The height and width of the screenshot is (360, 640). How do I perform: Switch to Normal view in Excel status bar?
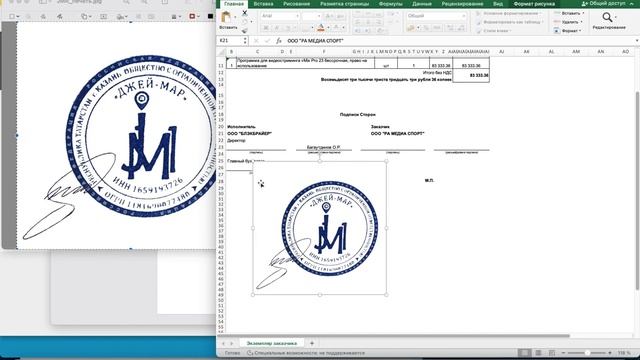(x=524, y=353)
